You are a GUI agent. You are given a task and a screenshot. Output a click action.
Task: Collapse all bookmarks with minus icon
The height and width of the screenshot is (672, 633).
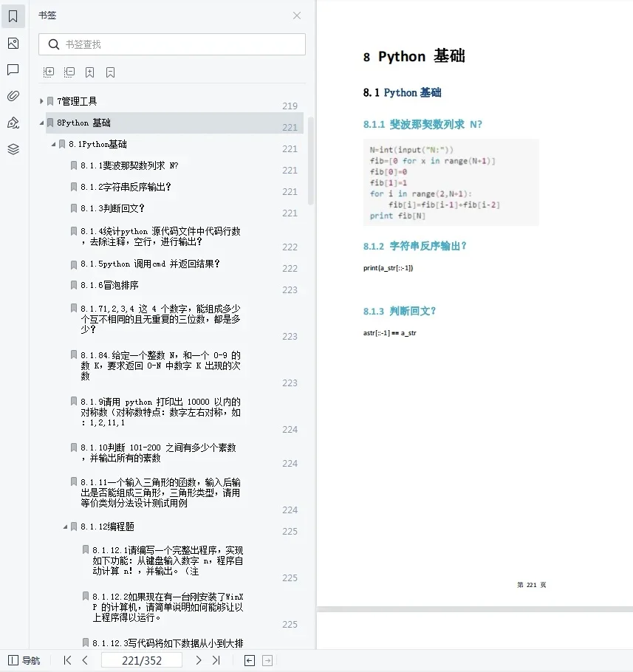point(69,72)
